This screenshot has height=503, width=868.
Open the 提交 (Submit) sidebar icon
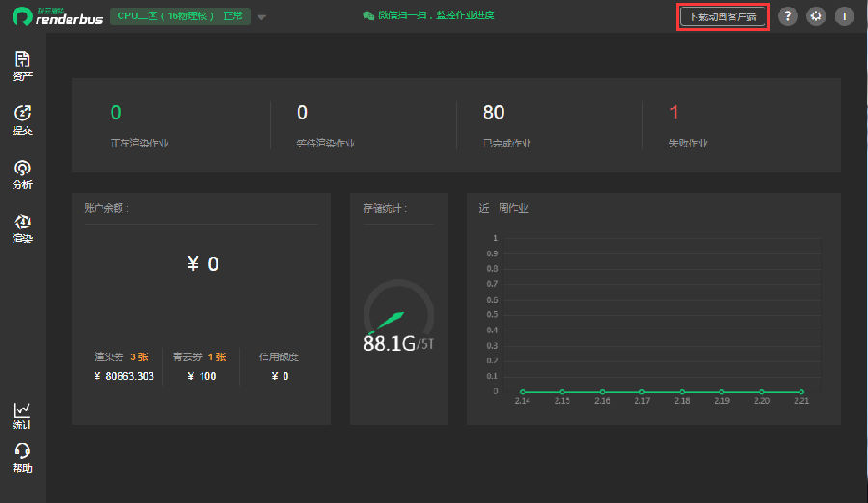(x=22, y=119)
